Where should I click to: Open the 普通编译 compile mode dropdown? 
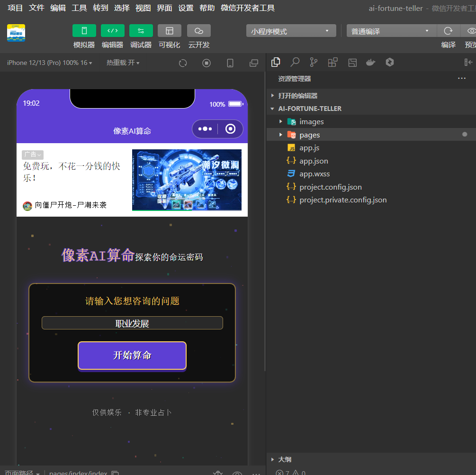point(391,31)
